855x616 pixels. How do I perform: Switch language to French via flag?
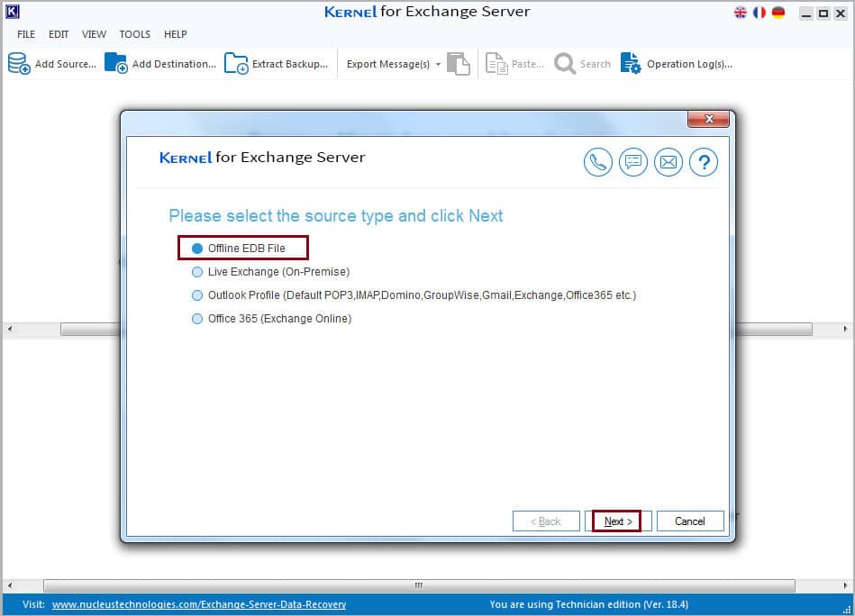[x=759, y=12]
